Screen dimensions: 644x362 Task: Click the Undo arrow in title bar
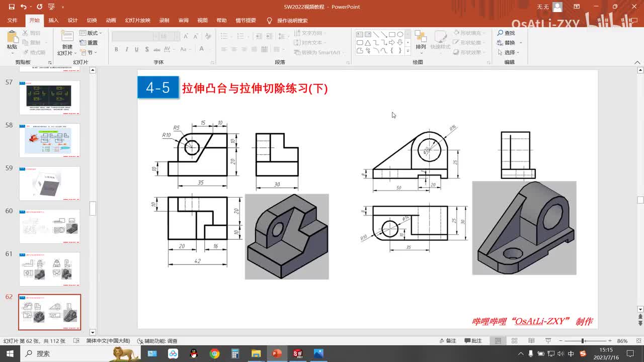[24, 7]
